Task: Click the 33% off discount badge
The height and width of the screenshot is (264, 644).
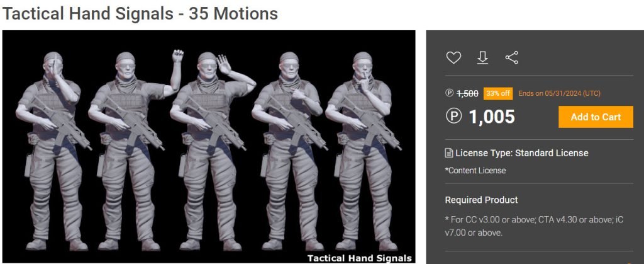Action: pyautogui.click(x=498, y=93)
